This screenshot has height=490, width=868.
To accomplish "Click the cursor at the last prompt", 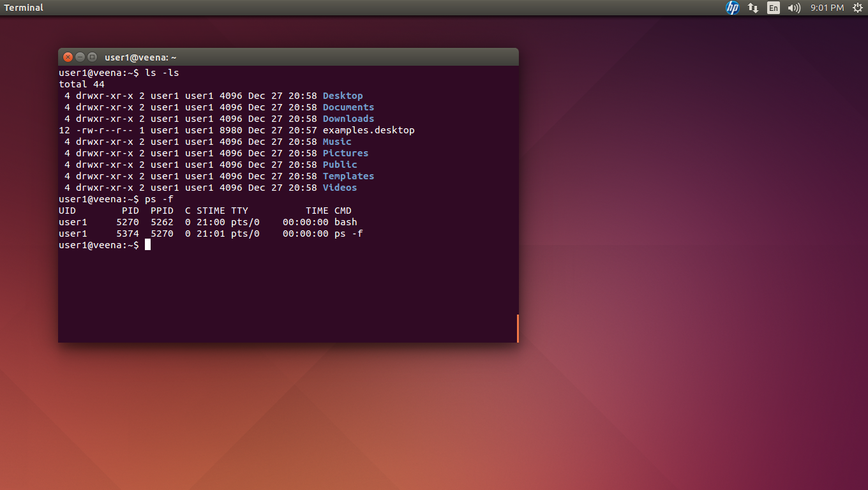I will pos(147,245).
